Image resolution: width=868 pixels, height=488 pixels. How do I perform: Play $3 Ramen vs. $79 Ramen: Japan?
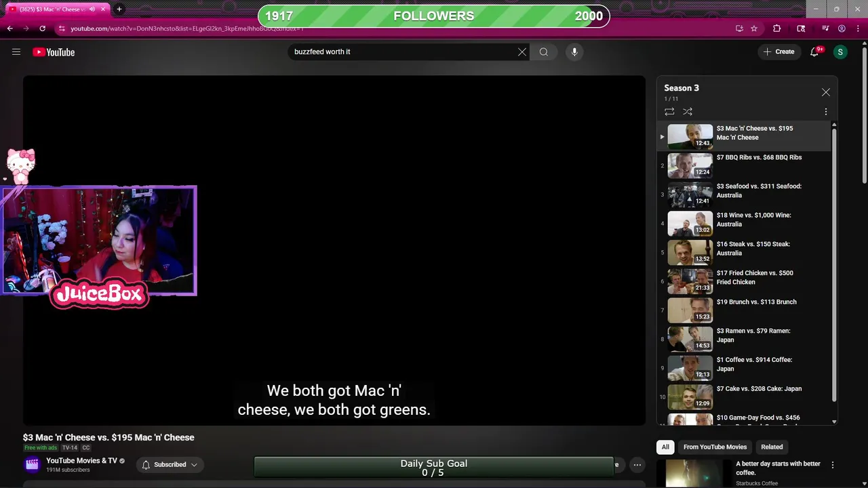(x=743, y=339)
